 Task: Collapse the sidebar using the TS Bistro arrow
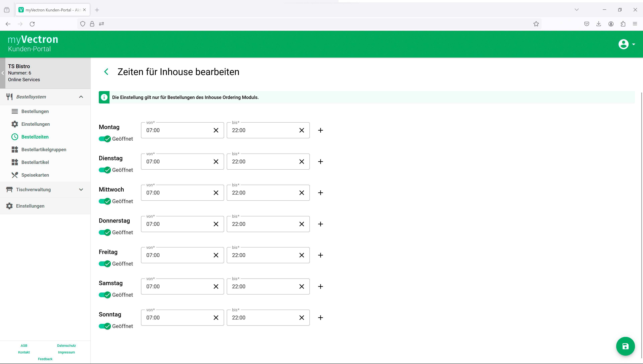3,73
